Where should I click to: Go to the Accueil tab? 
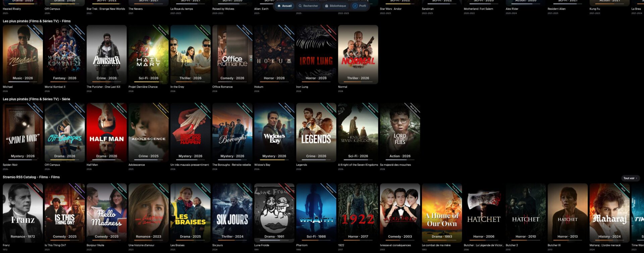coord(284,6)
